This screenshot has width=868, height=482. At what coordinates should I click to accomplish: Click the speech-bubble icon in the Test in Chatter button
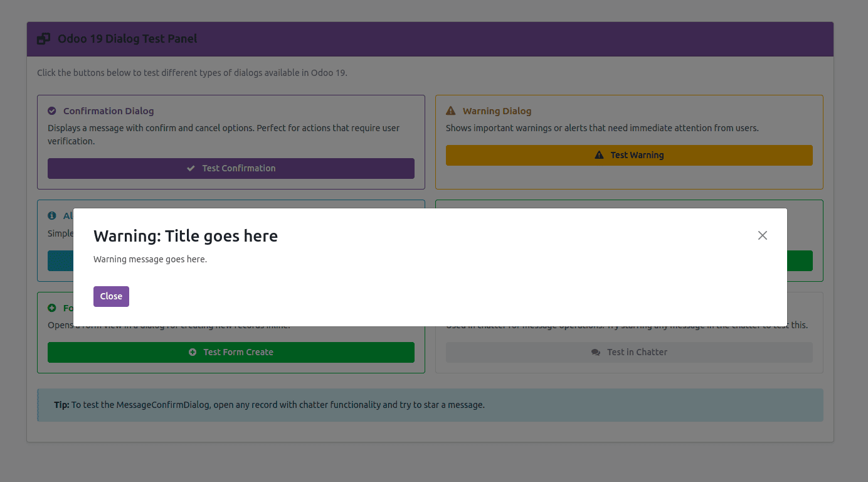[x=595, y=352]
